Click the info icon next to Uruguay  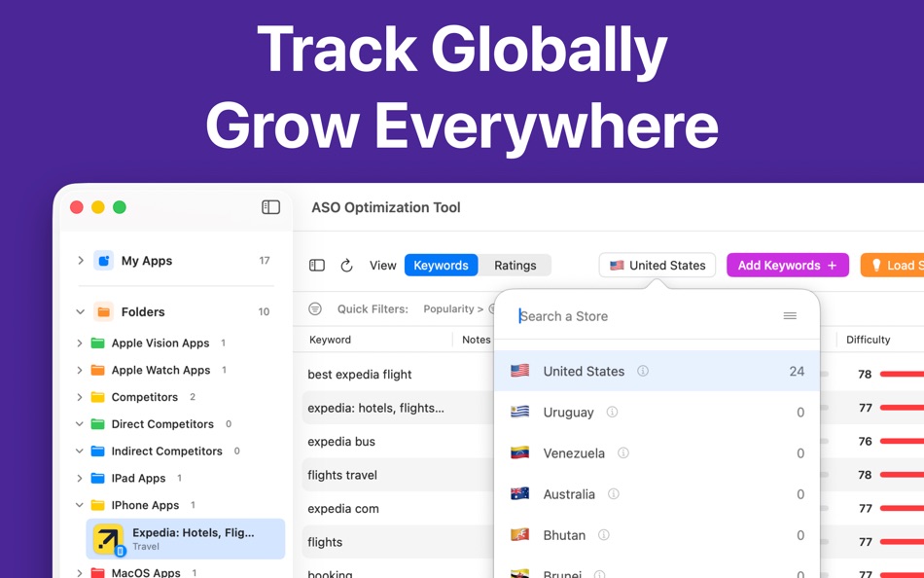[x=612, y=412]
